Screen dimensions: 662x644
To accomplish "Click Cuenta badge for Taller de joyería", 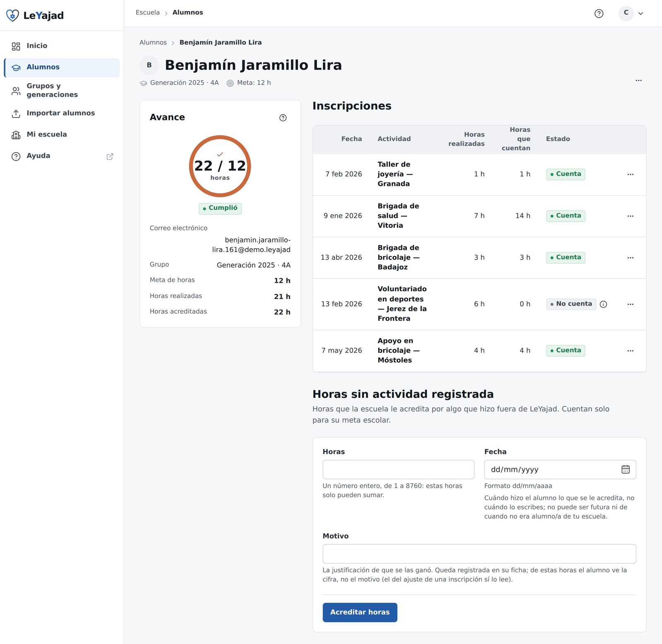I will pos(566,174).
